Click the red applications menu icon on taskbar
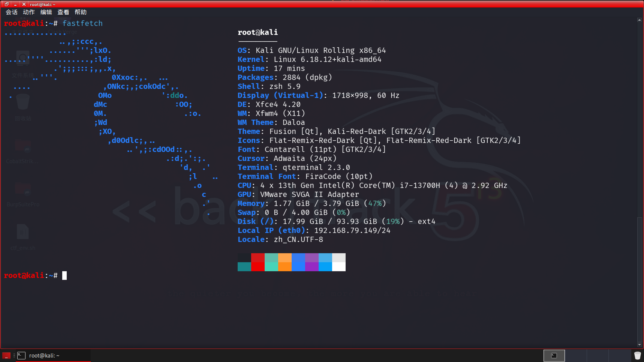The width and height of the screenshot is (644, 362). [x=6, y=355]
